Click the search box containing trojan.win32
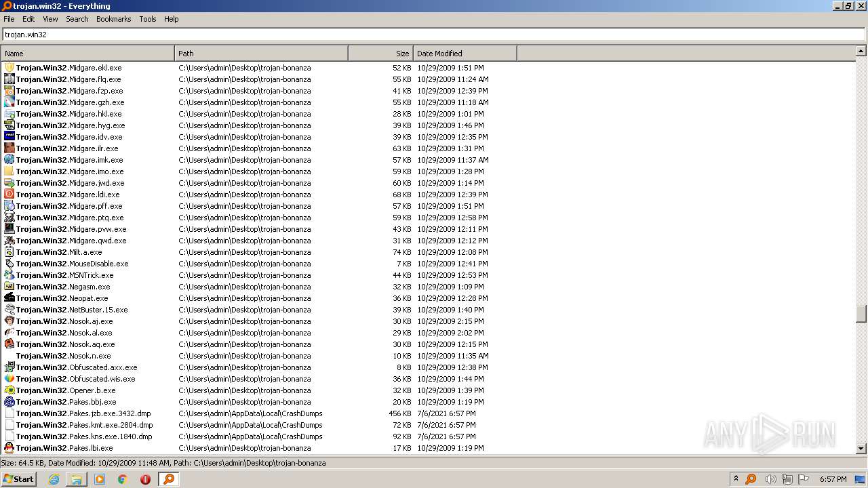Image resolution: width=868 pixels, height=488 pixels. point(434,35)
